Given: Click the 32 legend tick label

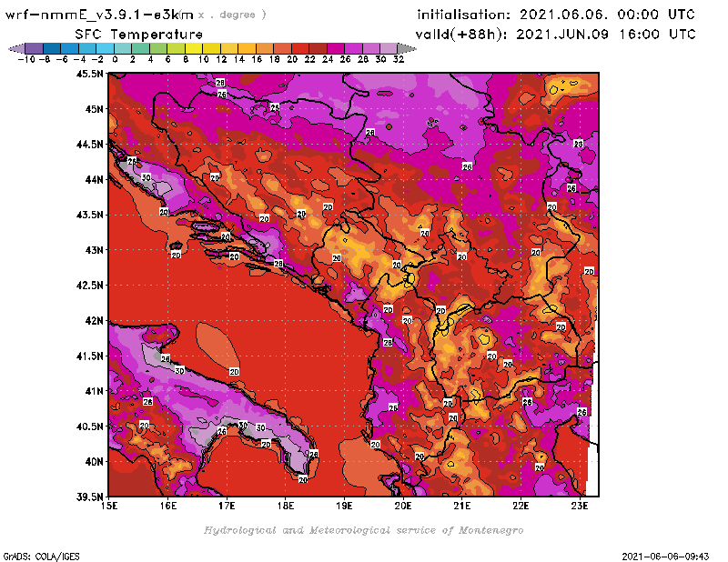Looking at the screenshot, I should click(399, 59).
